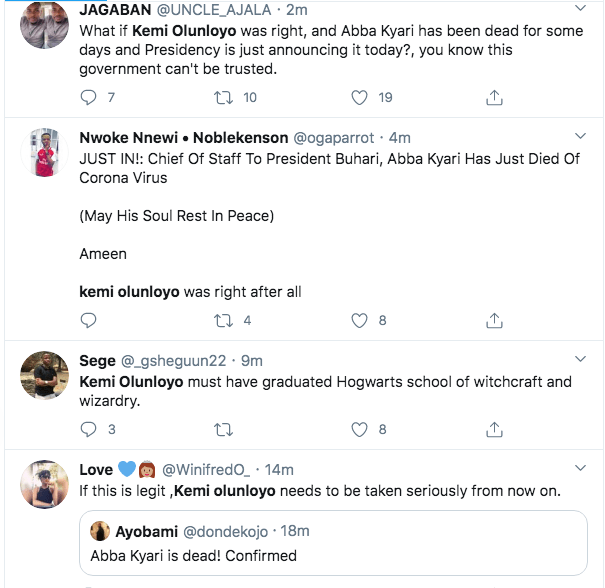This screenshot has height=588, width=605.
Task: Like Nwoke Nnewi's Abba Kyari tweet
Action: point(360,321)
